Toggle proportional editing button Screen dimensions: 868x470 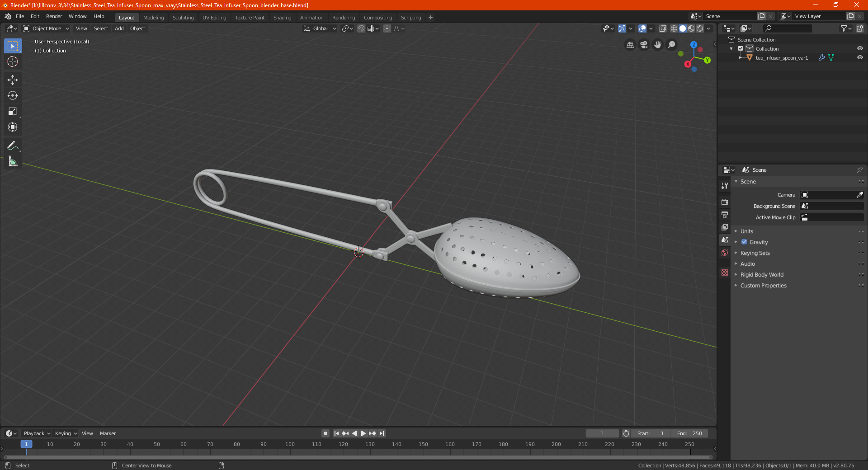(387, 28)
